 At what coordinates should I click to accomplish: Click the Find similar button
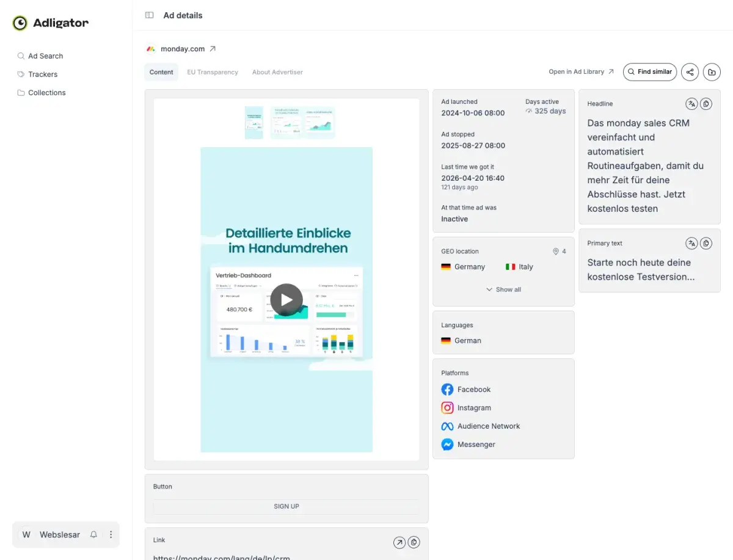click(650, 71)
